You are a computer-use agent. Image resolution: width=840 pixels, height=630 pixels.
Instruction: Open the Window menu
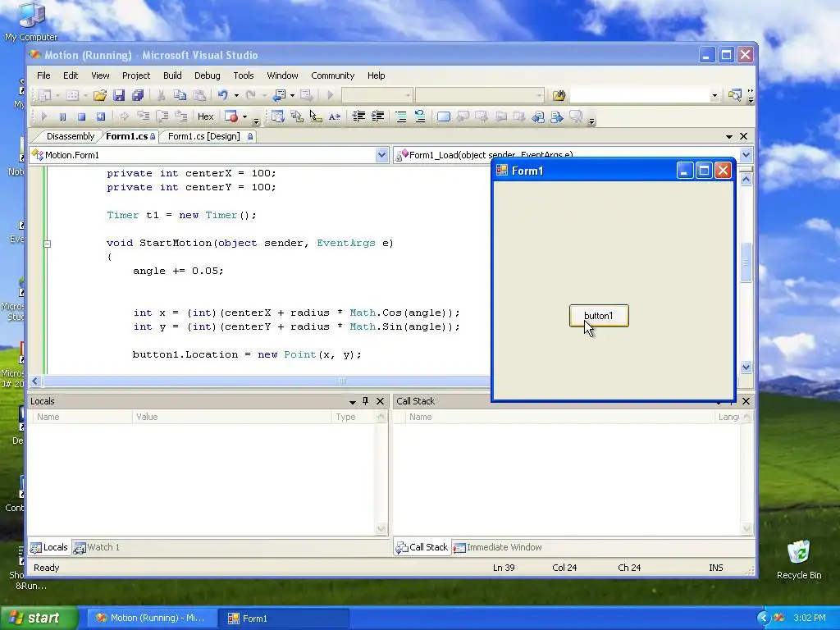[282, 75]
